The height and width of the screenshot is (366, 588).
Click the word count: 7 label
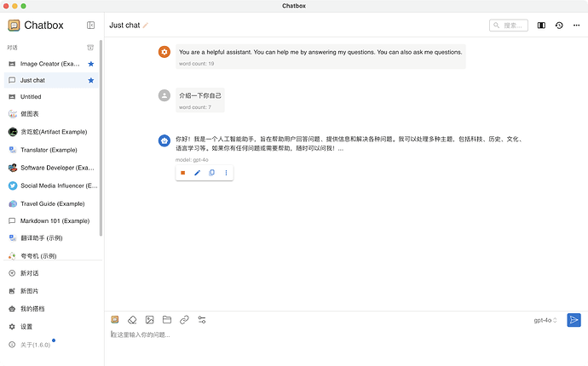click(x=195, y=107)
